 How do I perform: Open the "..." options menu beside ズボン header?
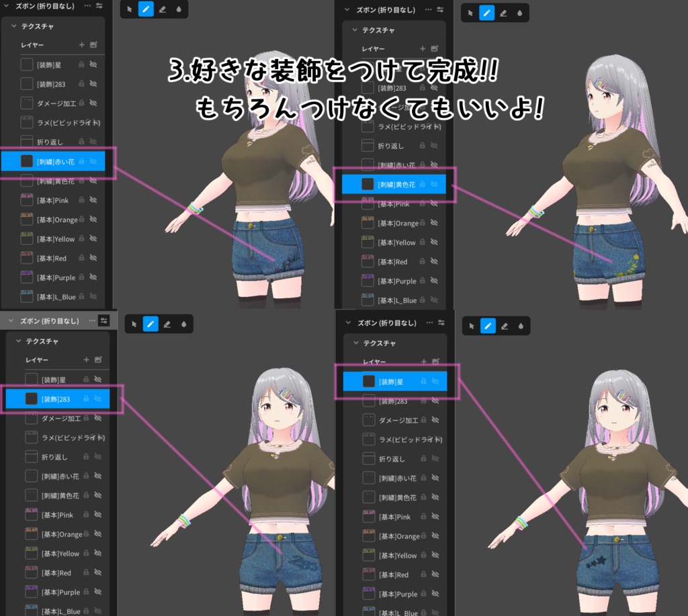click(87, 7)
